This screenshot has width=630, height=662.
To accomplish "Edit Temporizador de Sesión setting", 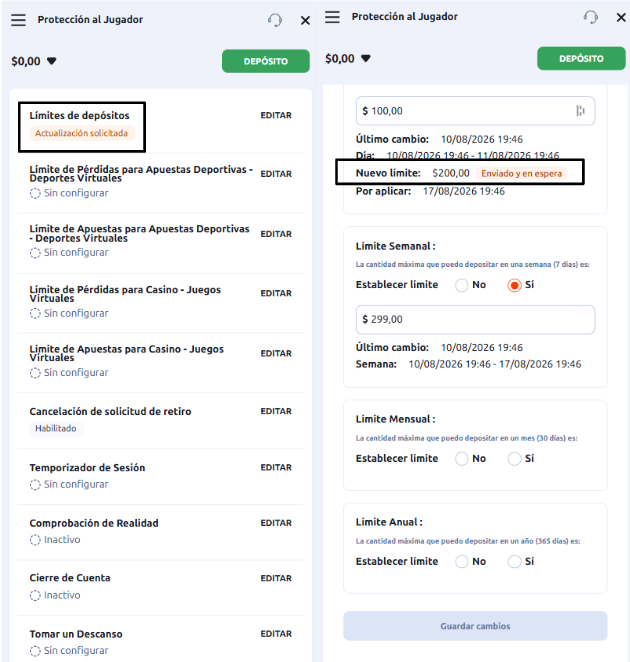I will (276, 467).
